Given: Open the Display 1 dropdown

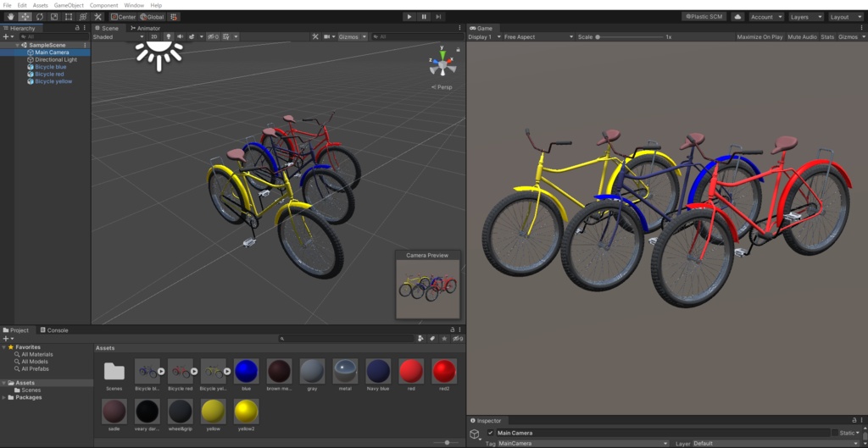Looking at the screenshot, I should (484, 36).
